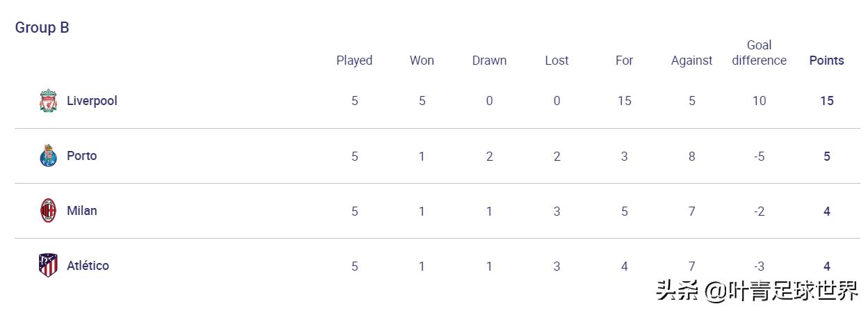Viewport: 868px width, 311px height.
Task: Open the Liverpool team link
Action: coord(92,101)
